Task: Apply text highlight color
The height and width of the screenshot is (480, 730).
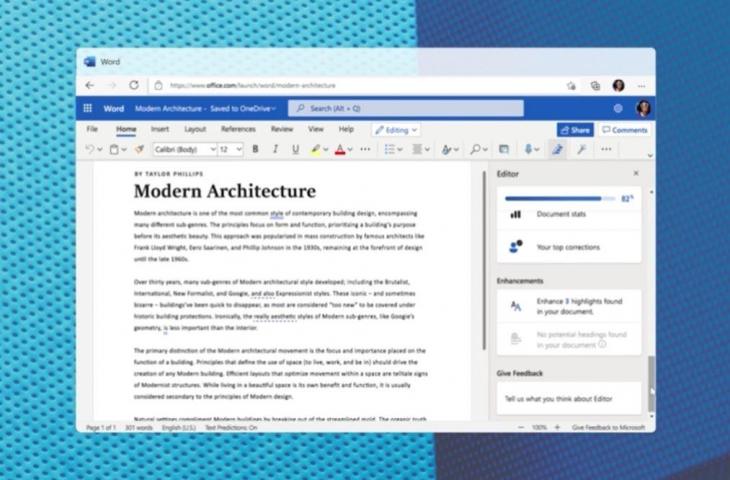Action: [316, 149]
